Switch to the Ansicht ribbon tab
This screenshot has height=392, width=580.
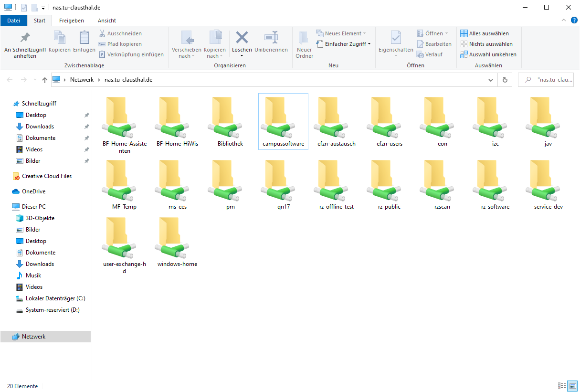(x=107, y=21)
